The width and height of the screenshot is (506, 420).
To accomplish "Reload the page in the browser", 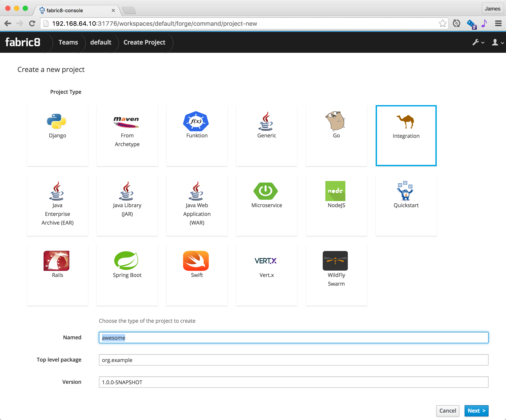I will pyautogui.click(x=32, y=23).
